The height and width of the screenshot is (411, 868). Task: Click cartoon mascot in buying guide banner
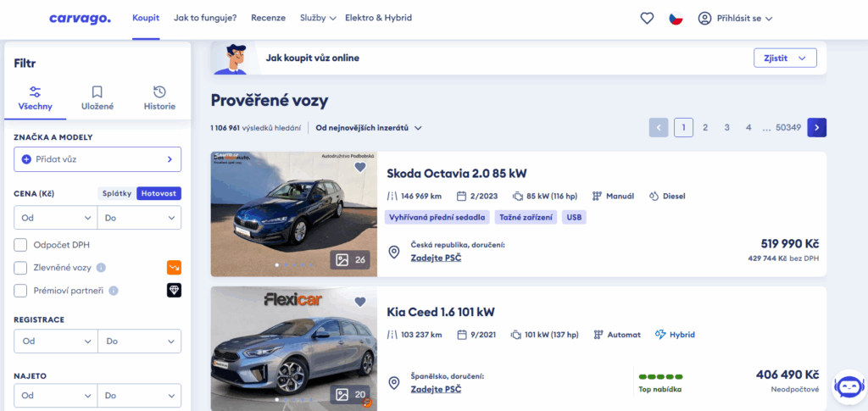[231, 58]
